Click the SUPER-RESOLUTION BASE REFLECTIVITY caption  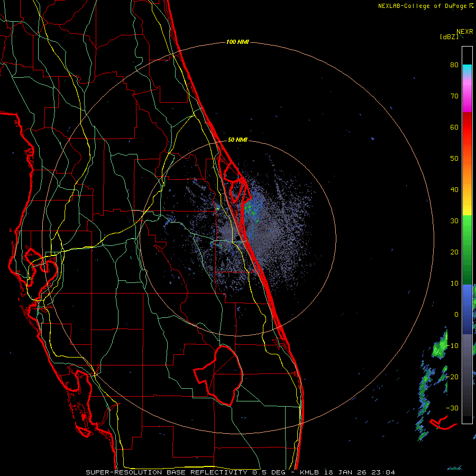click(167, 472)
